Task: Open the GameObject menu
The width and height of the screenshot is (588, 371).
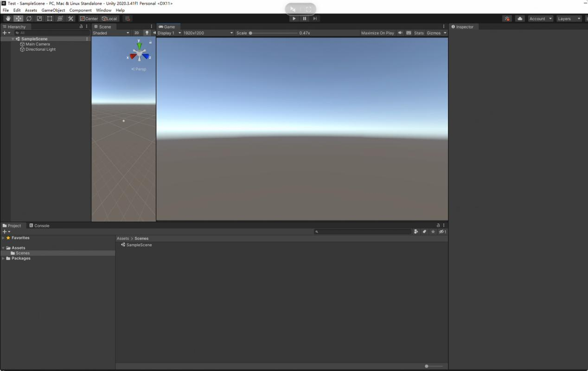Action: coord(53,10)
